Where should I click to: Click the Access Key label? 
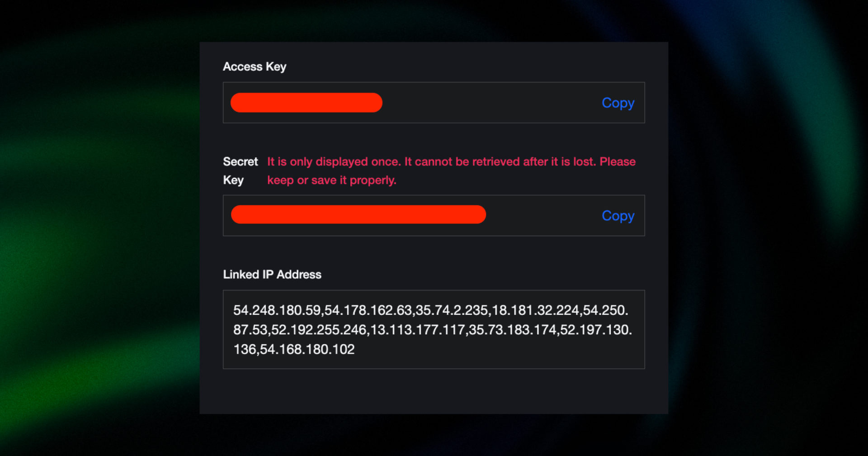[254, 66]
